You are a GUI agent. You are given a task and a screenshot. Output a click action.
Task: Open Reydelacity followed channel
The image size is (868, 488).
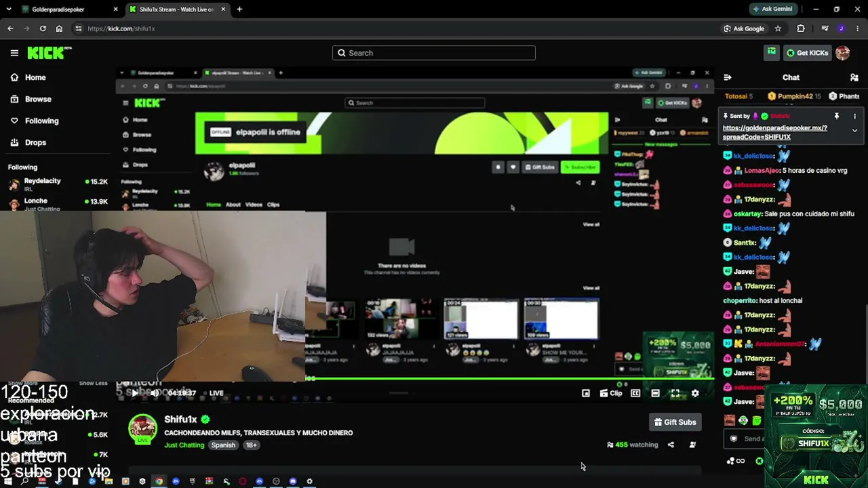click(58, 184)
